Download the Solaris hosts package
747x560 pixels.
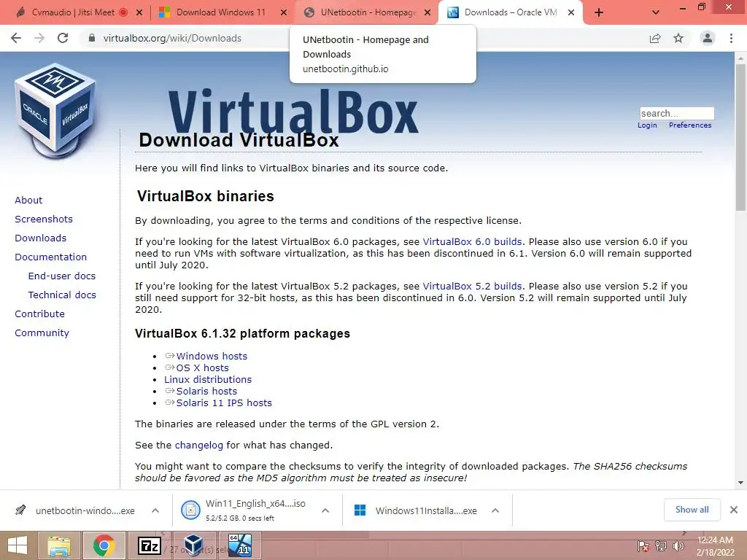[x=206, y=392]
